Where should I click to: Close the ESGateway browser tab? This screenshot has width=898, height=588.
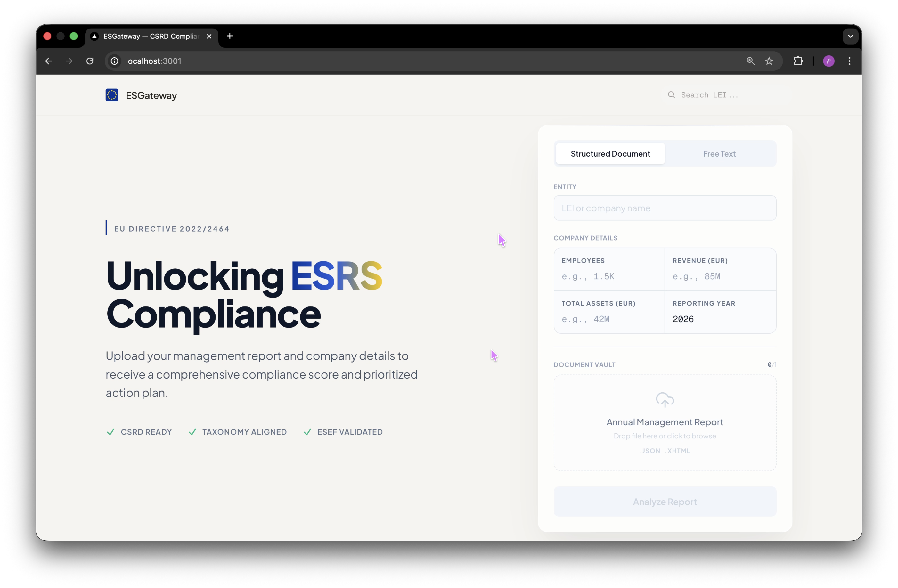[x=209, y=37]
